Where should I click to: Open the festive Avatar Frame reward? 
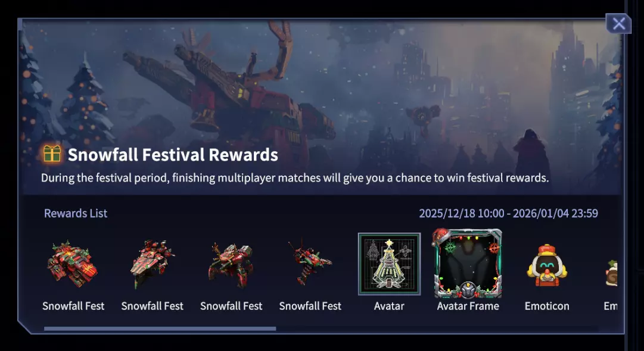tap(468, 263)
